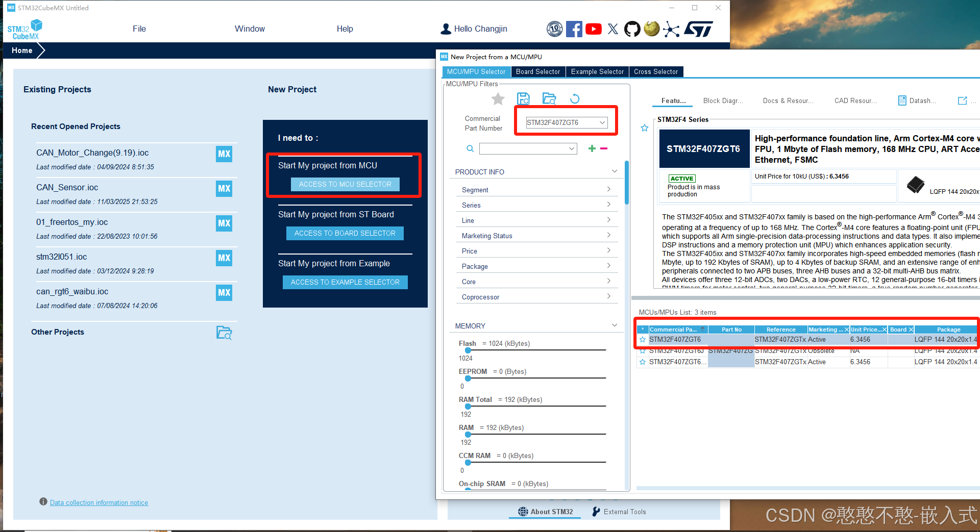The width and height of the screenshot is (980, 532).
Task: Switch to Example Selector tab
Action: (x=597, y=71)
